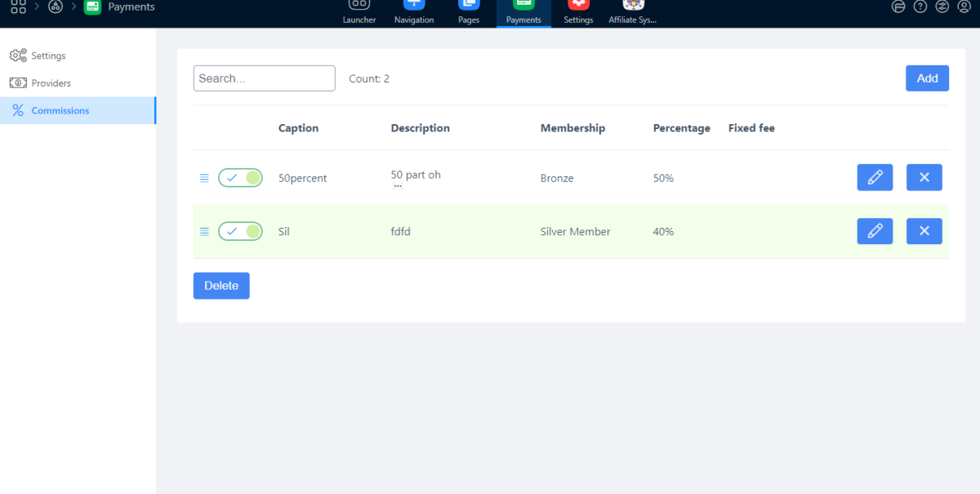Screen dimensions: 980x494
Task: Edit the 50percent commission with pencil icon
Action: [x=875, y=178]
